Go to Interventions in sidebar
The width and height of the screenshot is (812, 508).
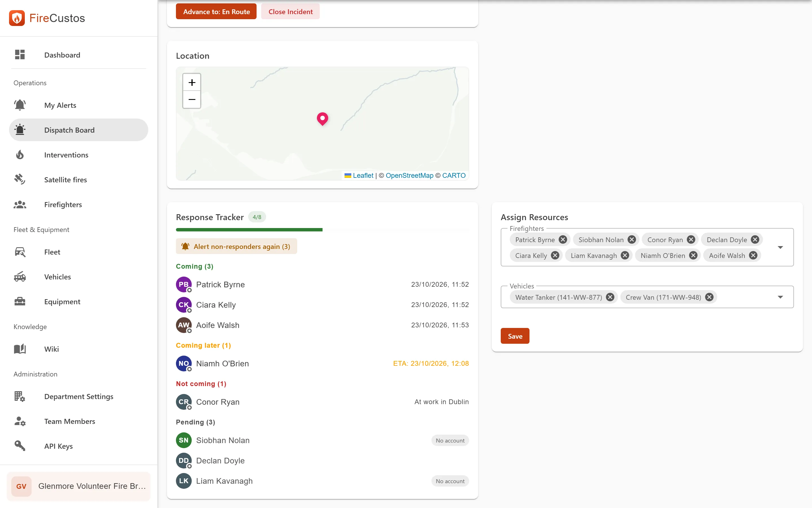[78, 155]
